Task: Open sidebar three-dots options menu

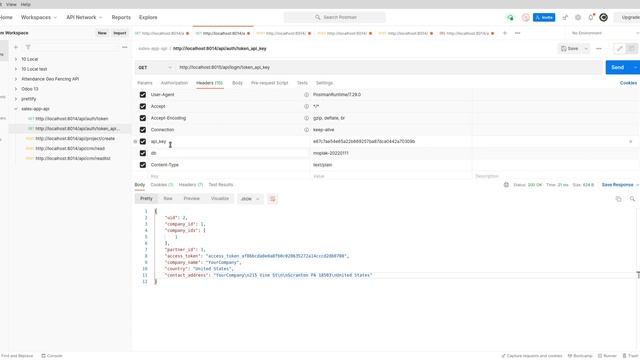Action: click(x=124, y=47)
